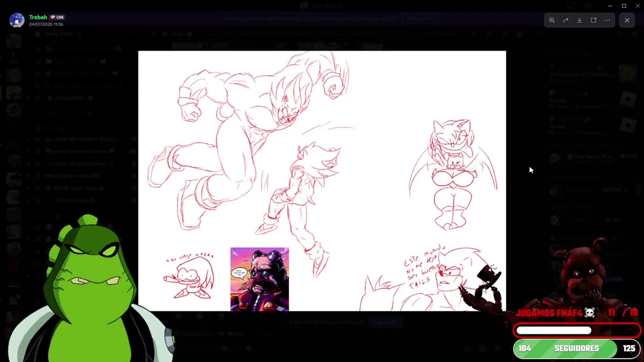Click the OM role badge next to Trebah
Image resolution: width=644 pixels, height=362 pixels.
57,17
